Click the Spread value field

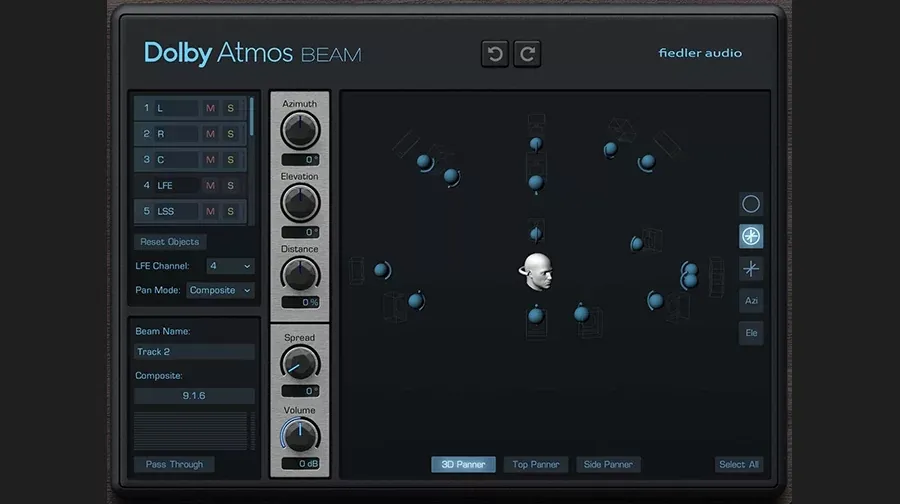(300, 391)
